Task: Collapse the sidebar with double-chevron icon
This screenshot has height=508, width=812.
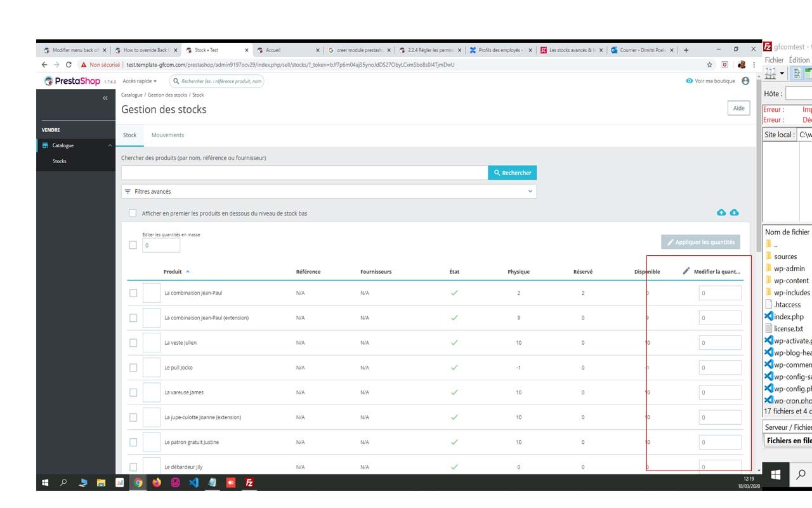Action: [105, 98]
